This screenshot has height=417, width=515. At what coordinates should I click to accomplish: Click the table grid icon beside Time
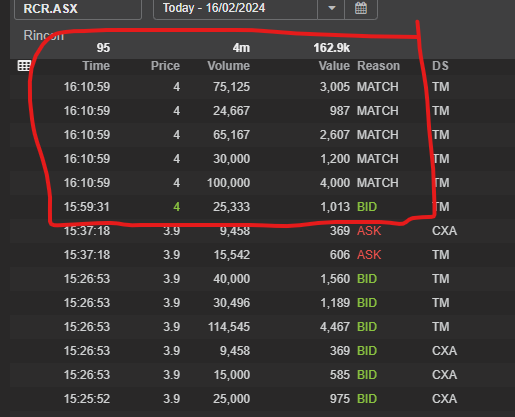[24, 66]
